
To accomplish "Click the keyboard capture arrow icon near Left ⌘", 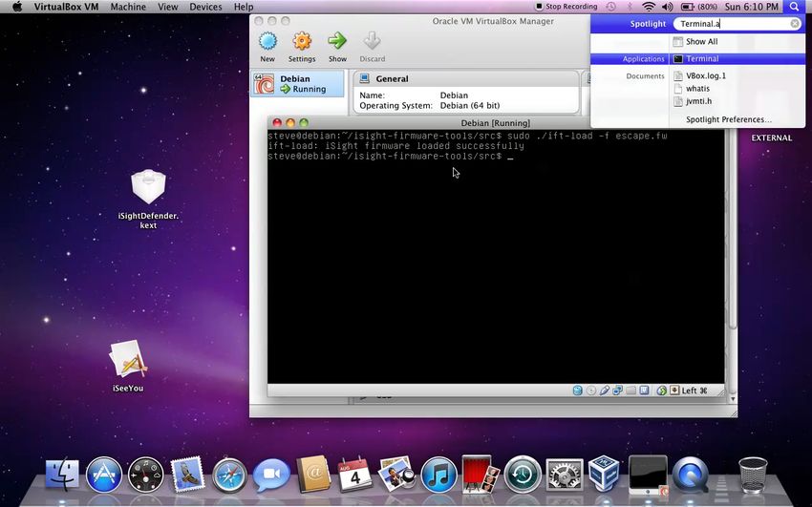I will 674,391.
